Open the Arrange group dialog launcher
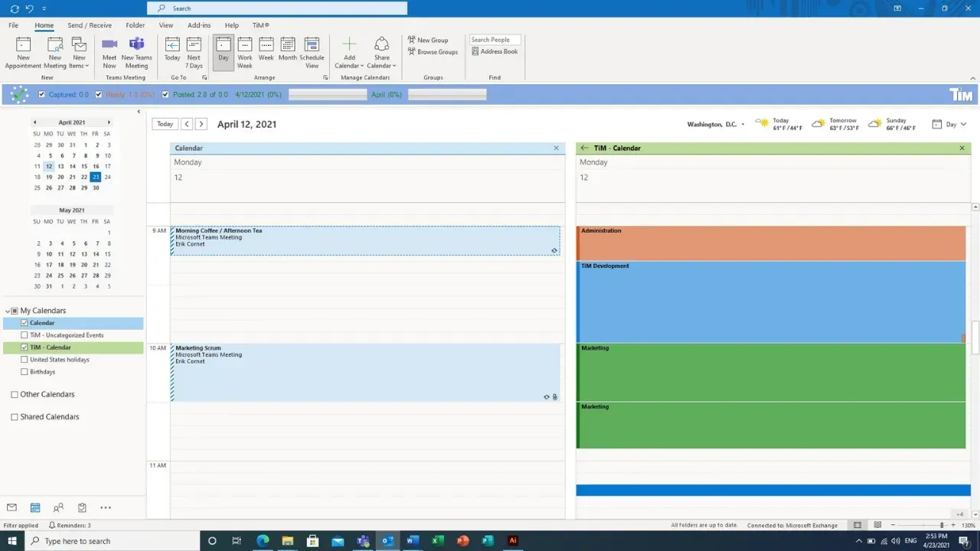 coord(325,78)
